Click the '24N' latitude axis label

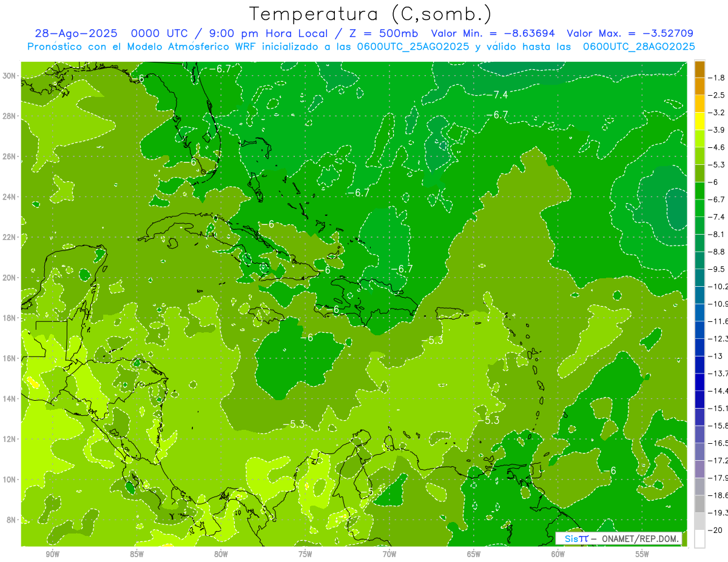pyautogui.click(x=9, y=196)
